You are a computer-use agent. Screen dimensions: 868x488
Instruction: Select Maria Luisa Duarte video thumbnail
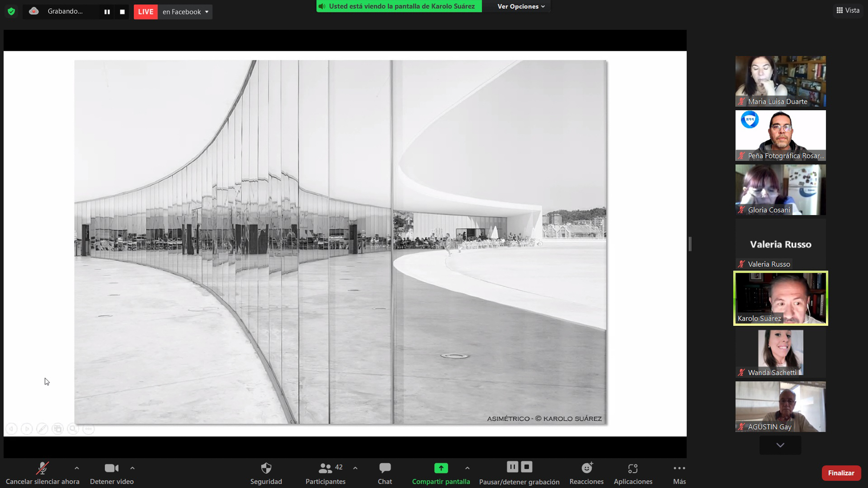(780, 81)
